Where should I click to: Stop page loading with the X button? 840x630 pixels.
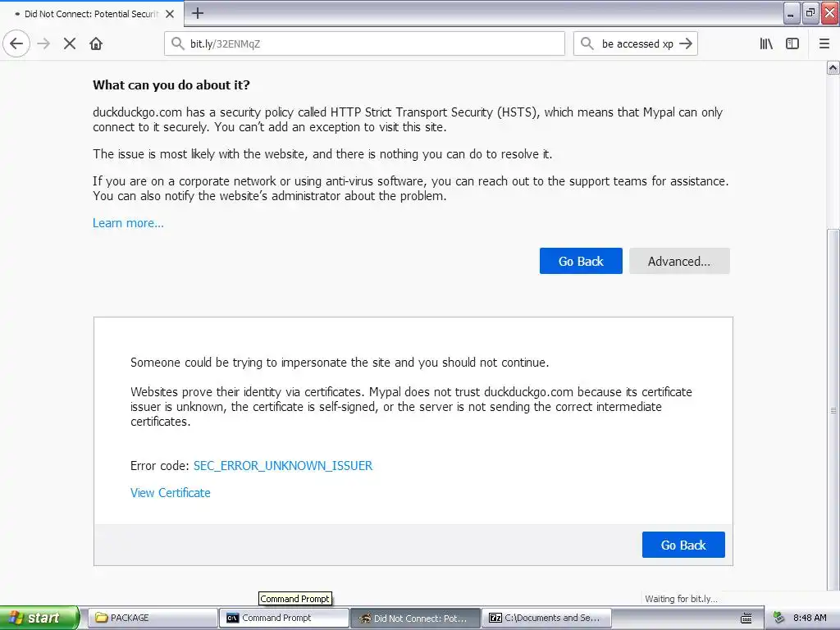coord(70,43)
